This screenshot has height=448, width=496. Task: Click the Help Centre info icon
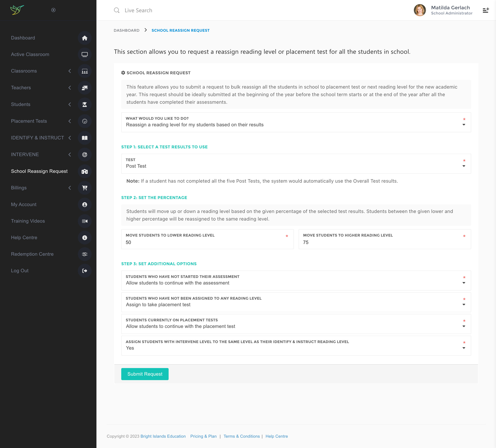pos(84,238)
